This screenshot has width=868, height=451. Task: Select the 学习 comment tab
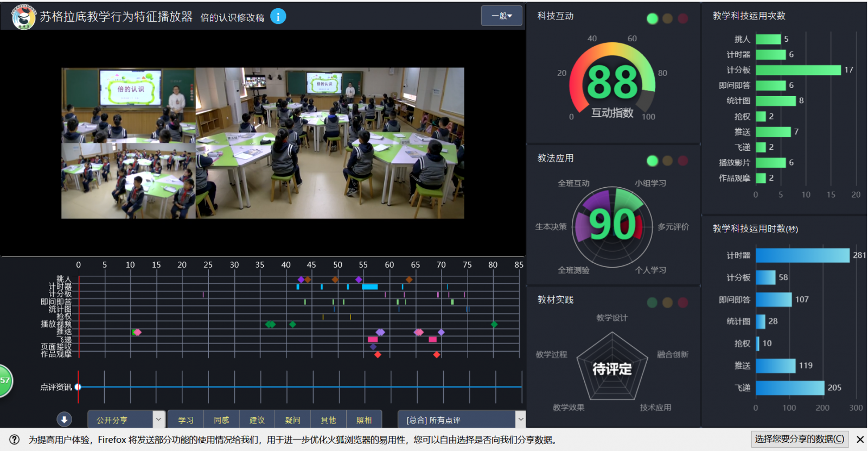point(186,420)
